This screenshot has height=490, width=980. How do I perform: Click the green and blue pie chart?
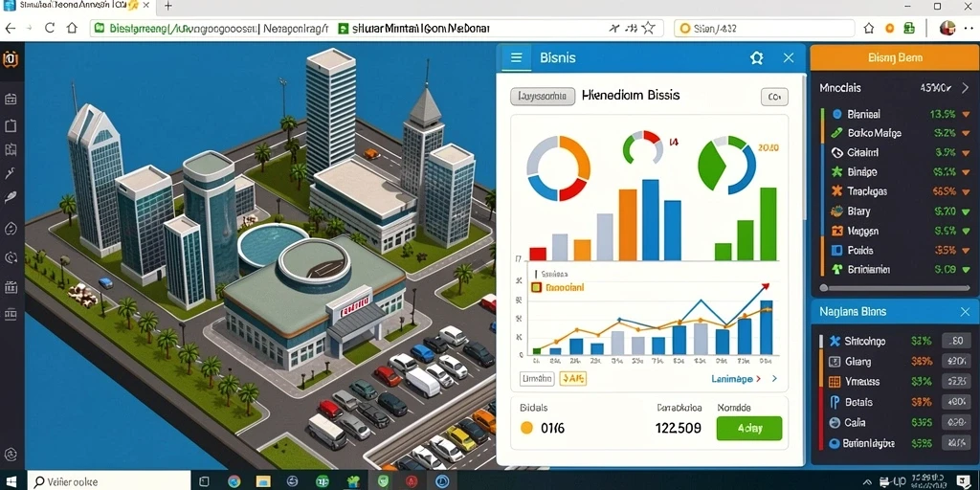(726, 166)
